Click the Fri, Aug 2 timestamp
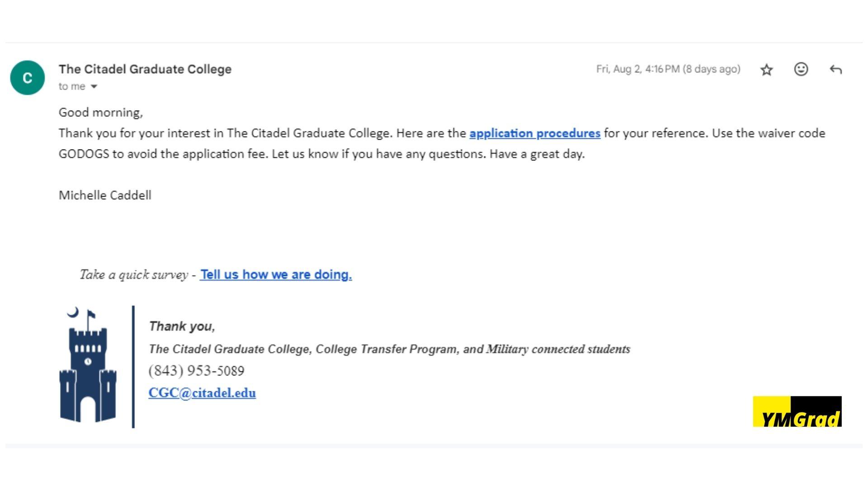868x488 pixels. (x=668, y=69)
